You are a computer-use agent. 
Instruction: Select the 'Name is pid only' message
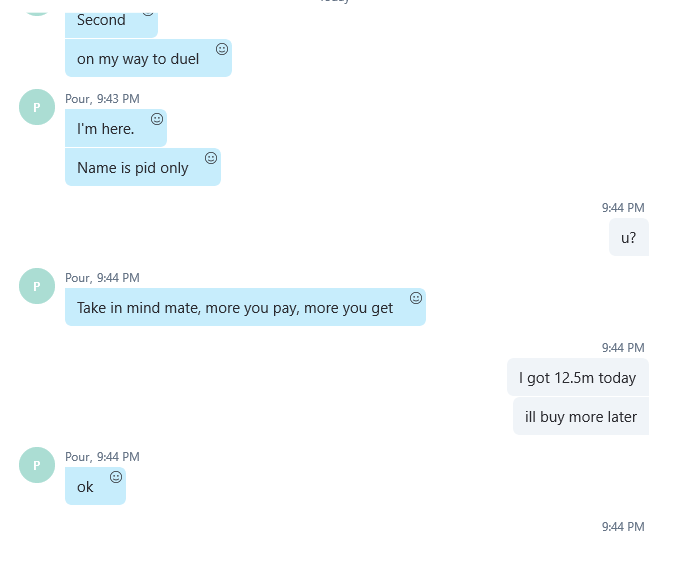(x=143, y=167)
